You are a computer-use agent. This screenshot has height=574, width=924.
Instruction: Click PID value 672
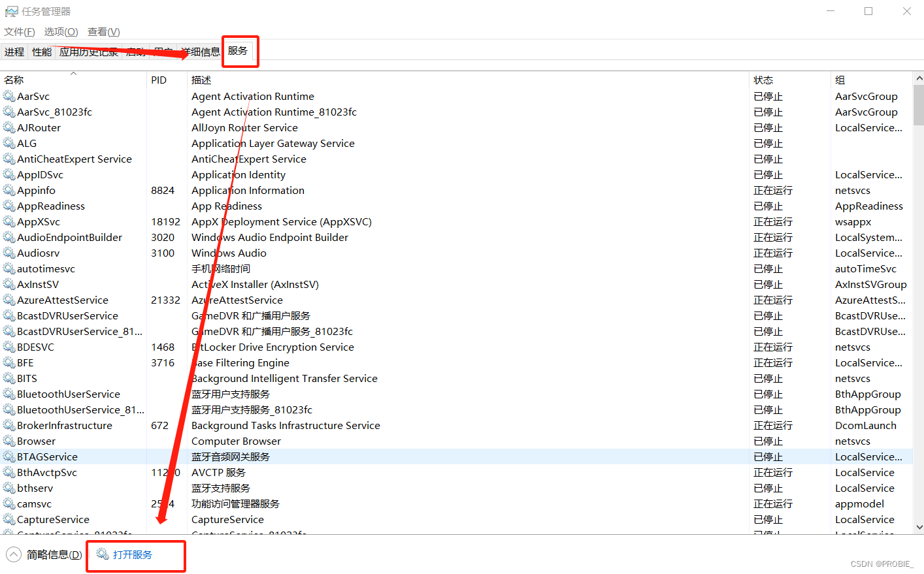159,425
